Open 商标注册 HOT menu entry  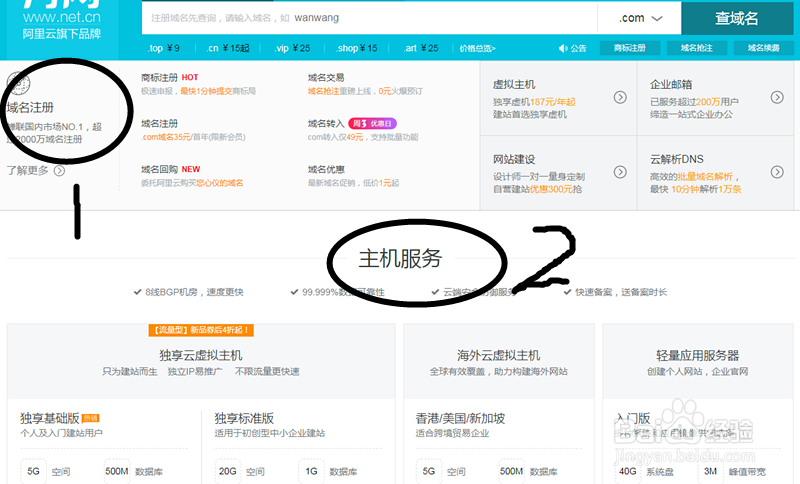pos(169,78)
